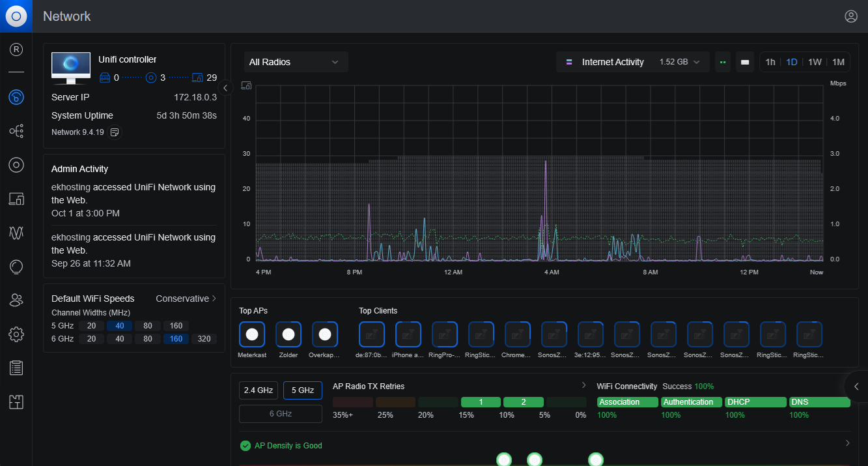
Task: Open Settings using the gear icon
Action: (x=16, y=334)
